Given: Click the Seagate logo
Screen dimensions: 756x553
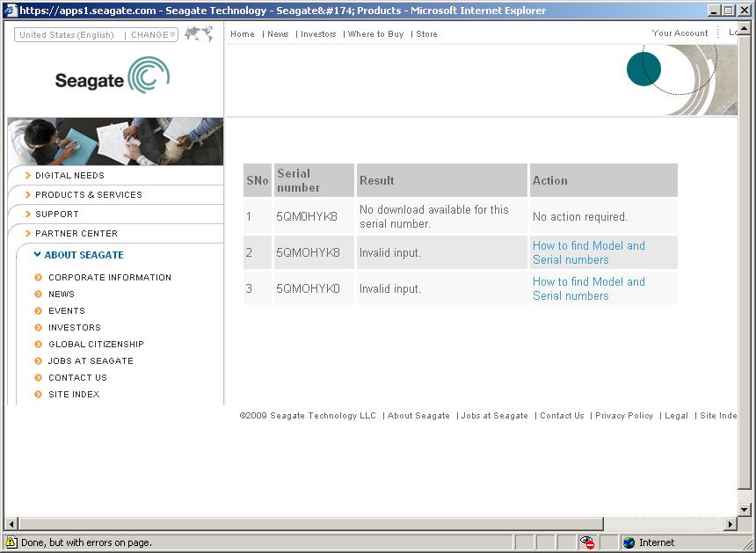Looking at the screenshot, I should point(113,76).
